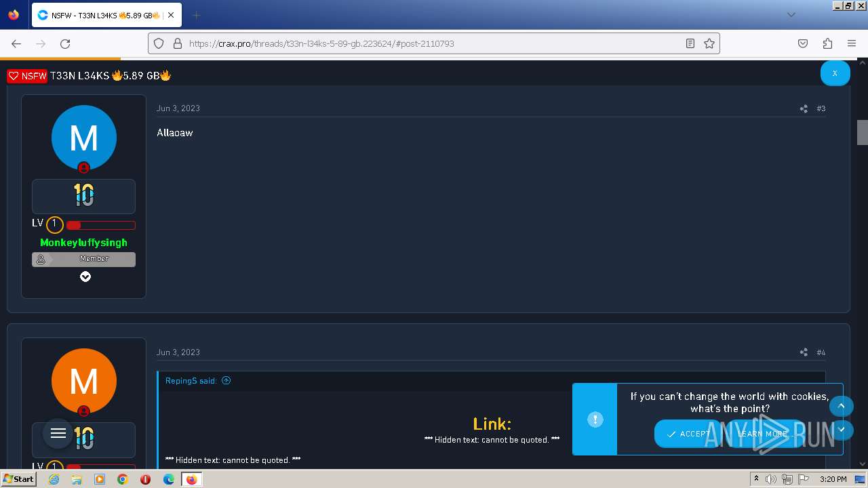Open permalink for post #3
This screenshot has height=488, width=868.
pyautogui.click(x=821, y=108)
